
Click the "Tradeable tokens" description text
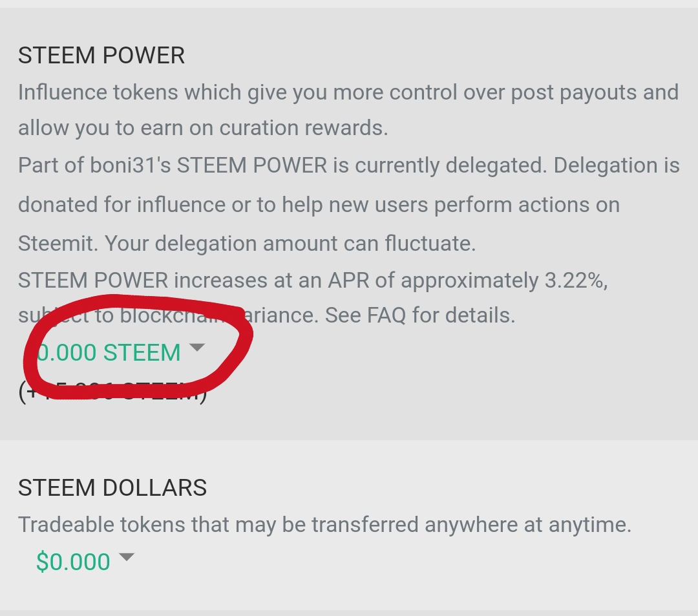[x=97, y=524]
